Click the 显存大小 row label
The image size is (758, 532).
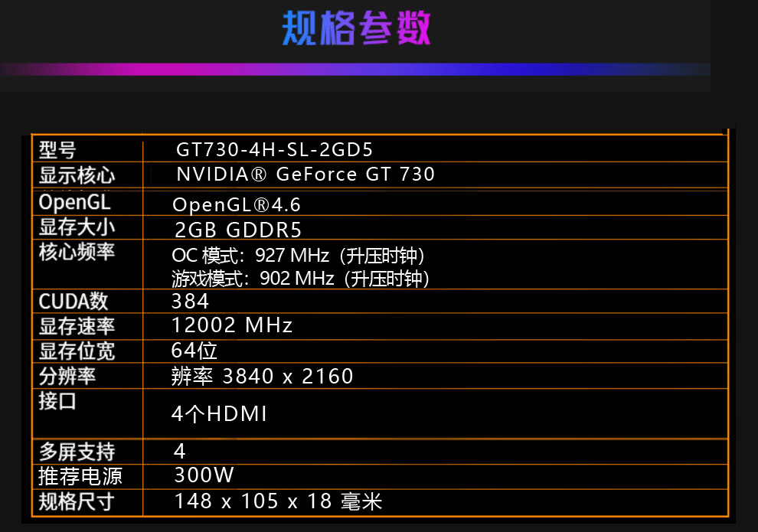(x=77, y=227)
